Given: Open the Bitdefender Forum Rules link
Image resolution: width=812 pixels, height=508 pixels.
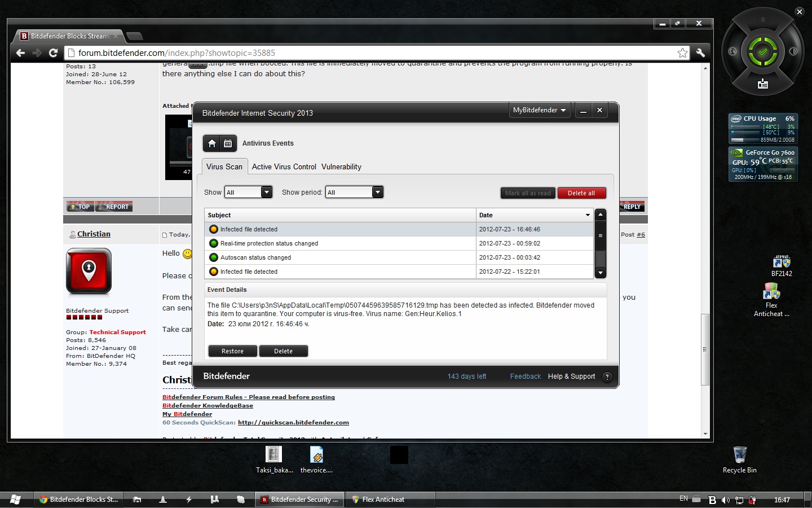Looking at the screenshot, I should click(249, 397).
